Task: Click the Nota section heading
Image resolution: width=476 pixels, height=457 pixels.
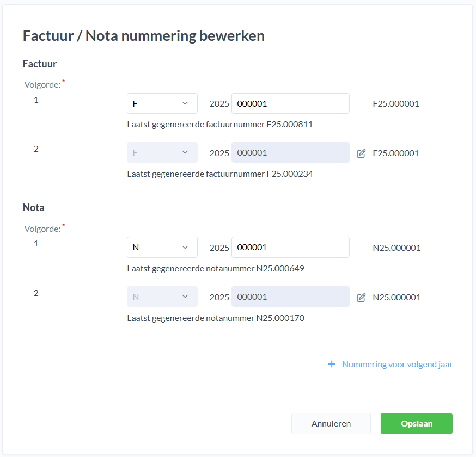Action: [x=34, y=208]
